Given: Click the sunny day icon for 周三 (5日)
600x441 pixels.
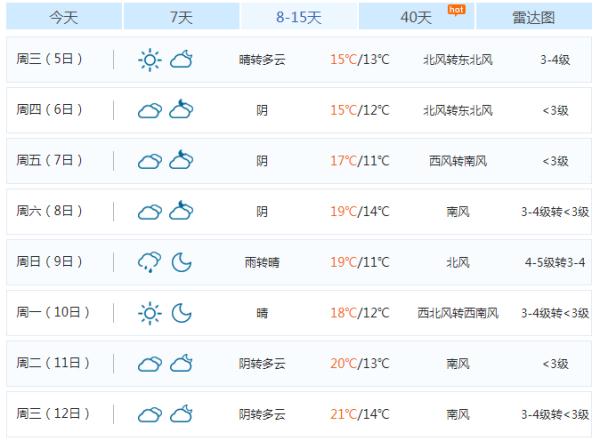Looking at the screenshot, I should [x=150, y=60].
